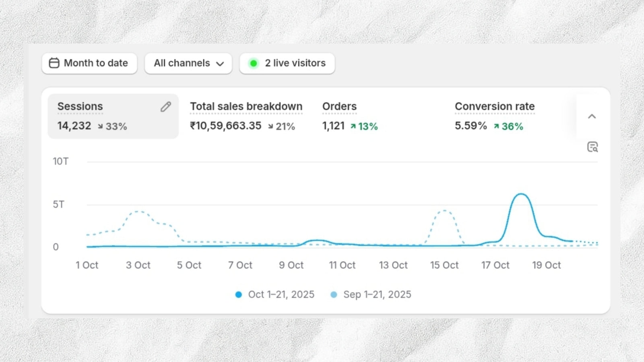Click the Total sales downward arrow icon

tap(270, 127)
